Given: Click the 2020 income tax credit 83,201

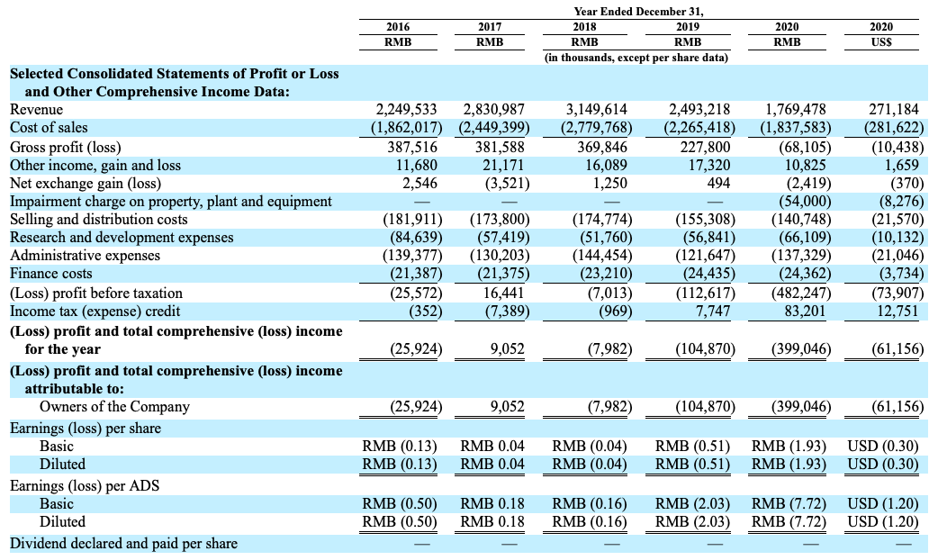Looking at the screenshot, I should pyautogui.click(x=806, y=311).
